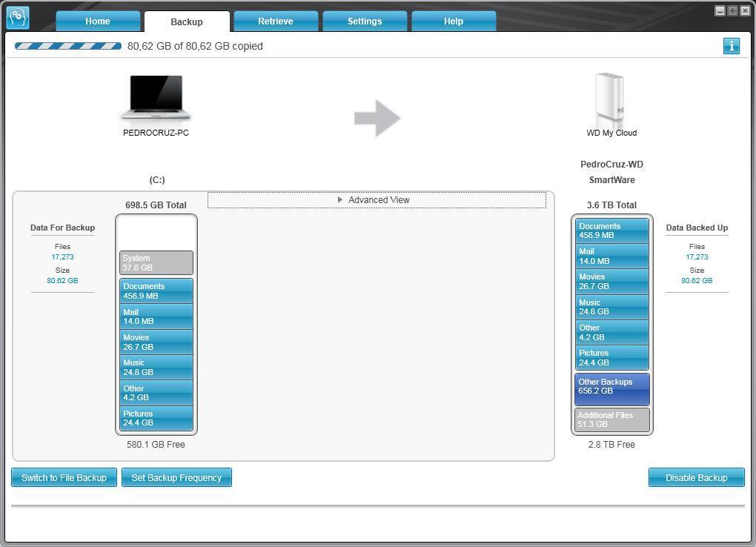Go to the Settings tab
Screen dimensions: 756x547
coord(365,21)
